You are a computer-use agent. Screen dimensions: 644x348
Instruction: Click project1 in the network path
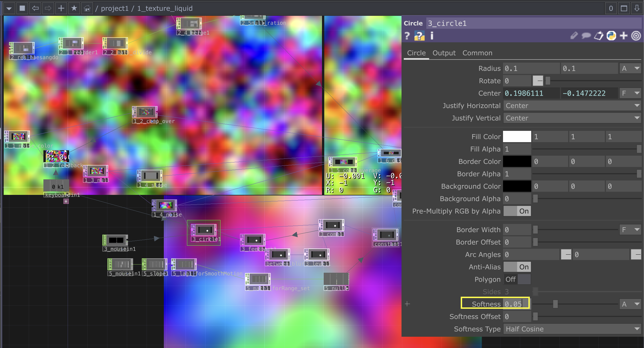(x=114, y=8)
